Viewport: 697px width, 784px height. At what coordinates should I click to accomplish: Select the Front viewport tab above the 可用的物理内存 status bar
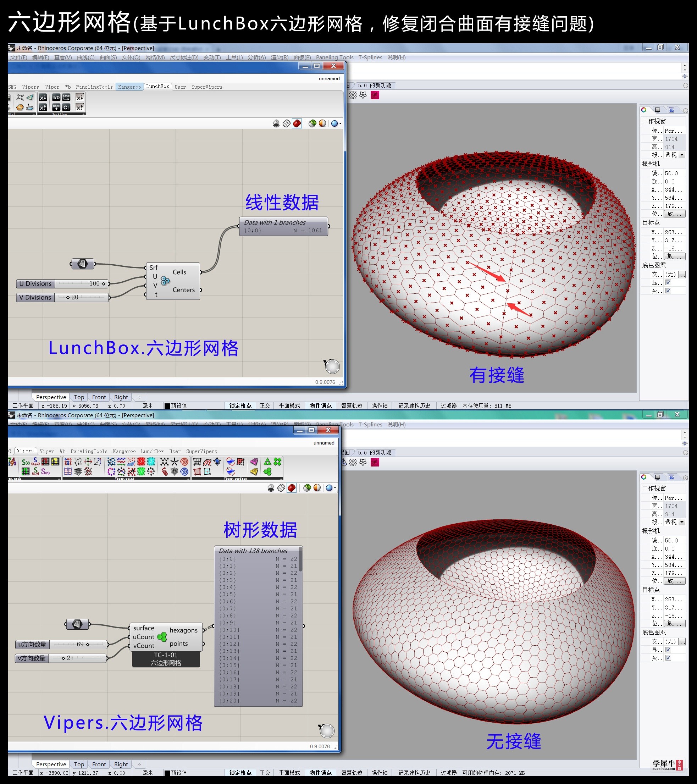pyautogui.click(x=99, y=764)
